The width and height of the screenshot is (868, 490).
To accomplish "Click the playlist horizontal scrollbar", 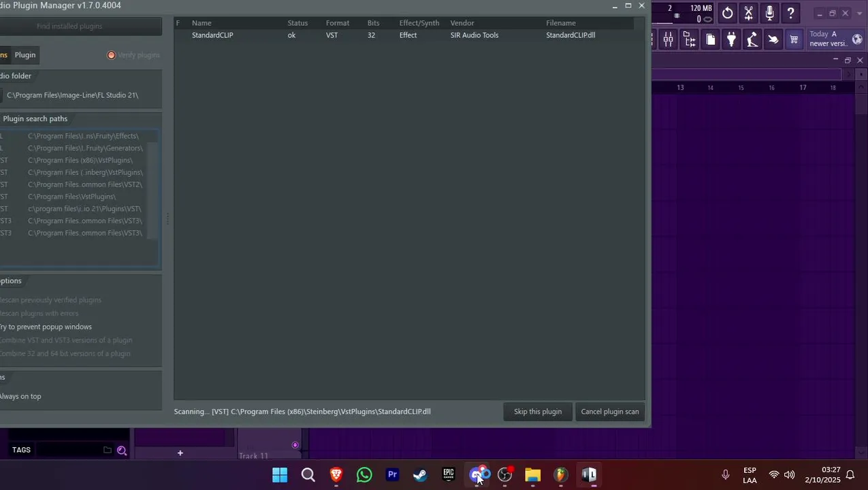I will pyautogui.click(x=745, y=73).
